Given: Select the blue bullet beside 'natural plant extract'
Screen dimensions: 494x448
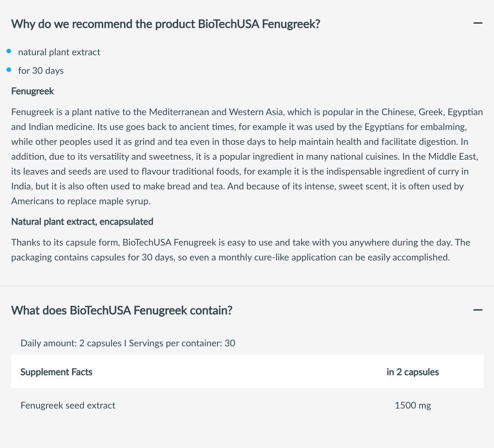Looking at the screenshot, I should click(x=9, y=52).
